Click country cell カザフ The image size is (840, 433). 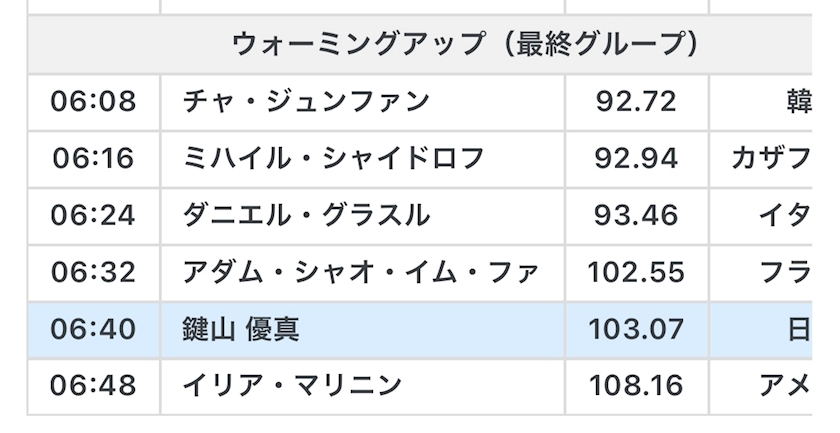[772, 158]
